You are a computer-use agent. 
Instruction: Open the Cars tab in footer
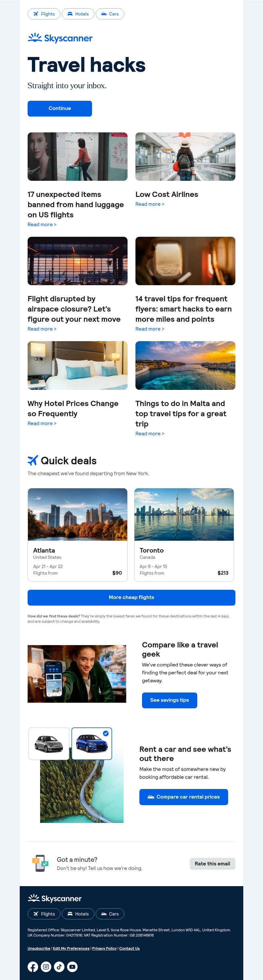(x=110, y=913)
